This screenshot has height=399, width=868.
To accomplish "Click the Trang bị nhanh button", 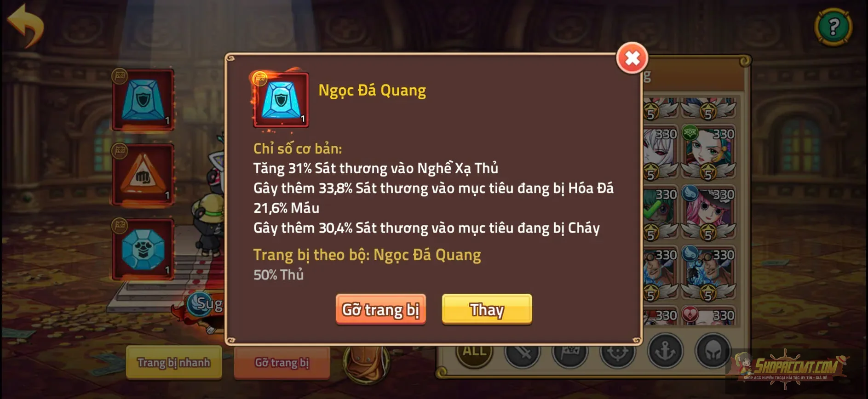I will (173, 363).
